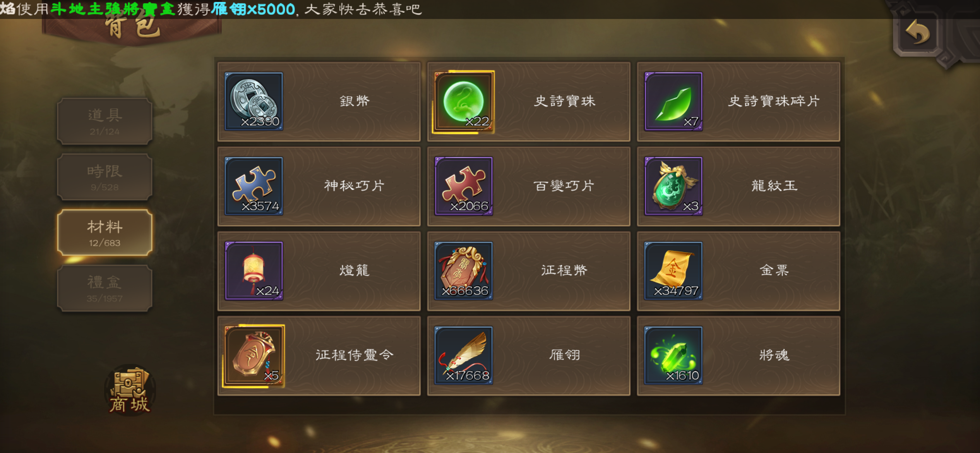Image resolution: width=980 pixels, height=453 pixels.
Task: Switch to the 道具 tab
Action: 105,121
